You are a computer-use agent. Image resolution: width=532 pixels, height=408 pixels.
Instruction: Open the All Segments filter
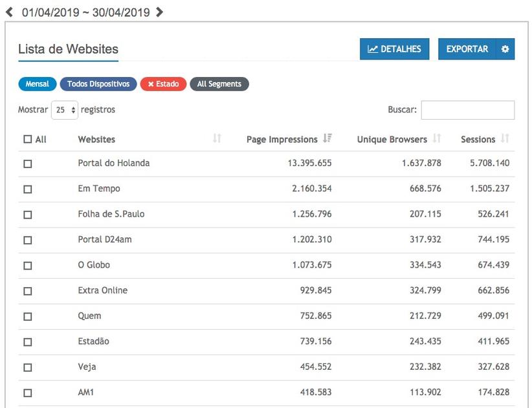point(219,84)
